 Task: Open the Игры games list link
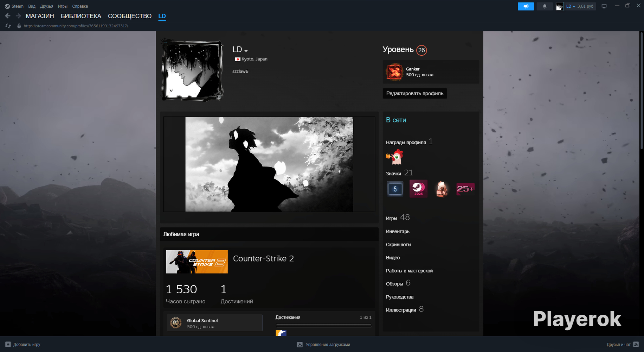point(392,218)
